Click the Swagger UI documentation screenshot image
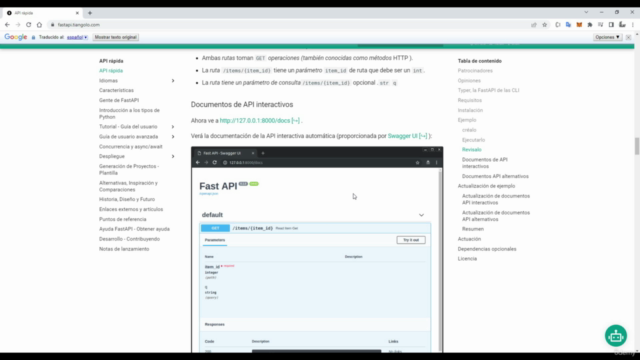 coord(317,249)
